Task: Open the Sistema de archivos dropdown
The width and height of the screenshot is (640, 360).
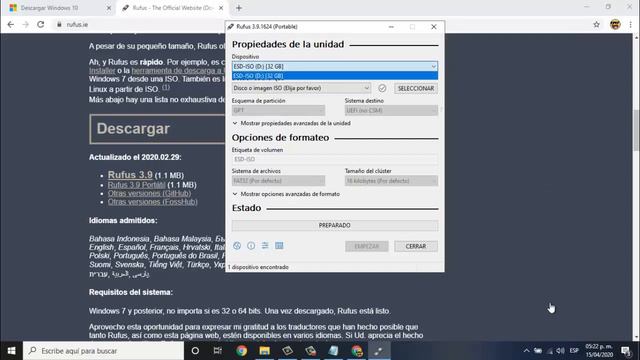Action: pos(278,180)
